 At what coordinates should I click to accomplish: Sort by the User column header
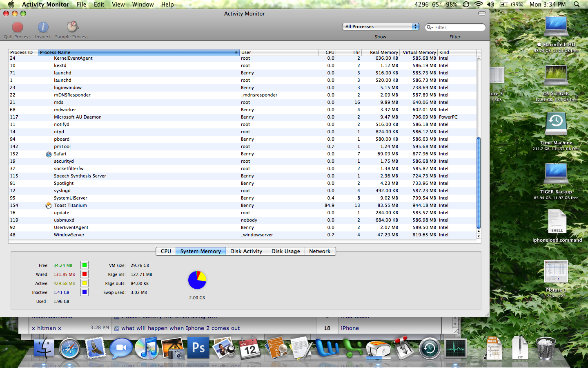point(279,52)
